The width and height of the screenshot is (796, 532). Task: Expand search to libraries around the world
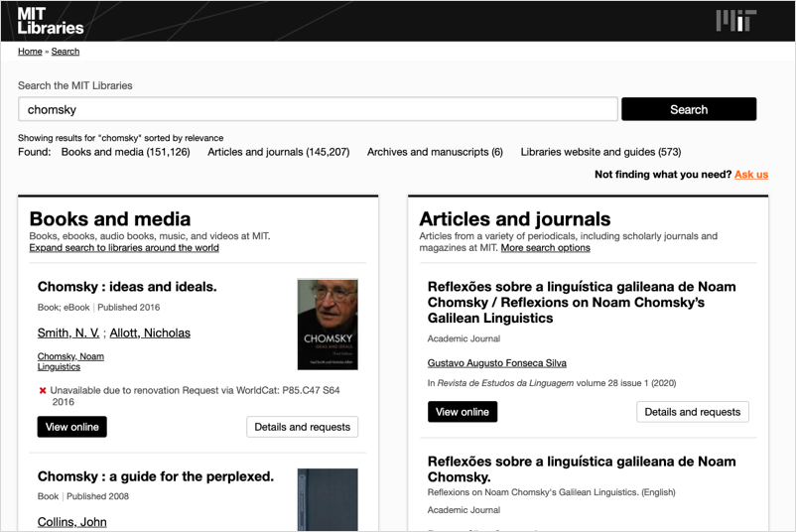[124, 248]
